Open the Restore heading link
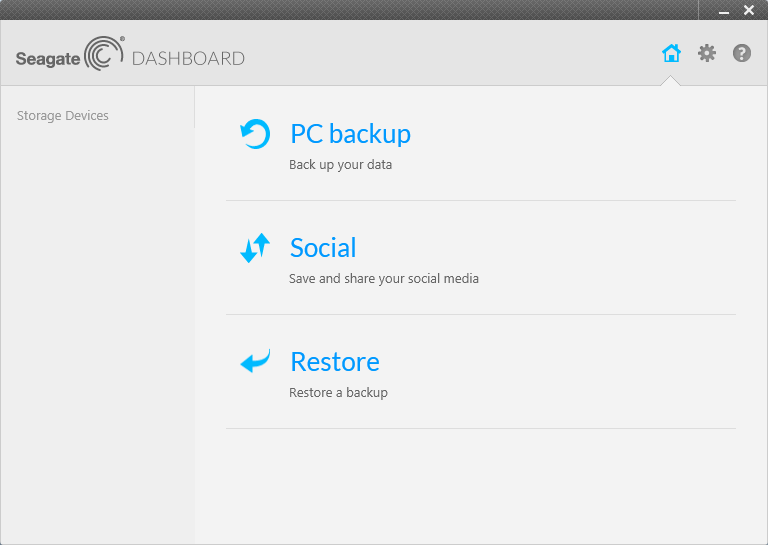768x545 pixels. point(335,362)
